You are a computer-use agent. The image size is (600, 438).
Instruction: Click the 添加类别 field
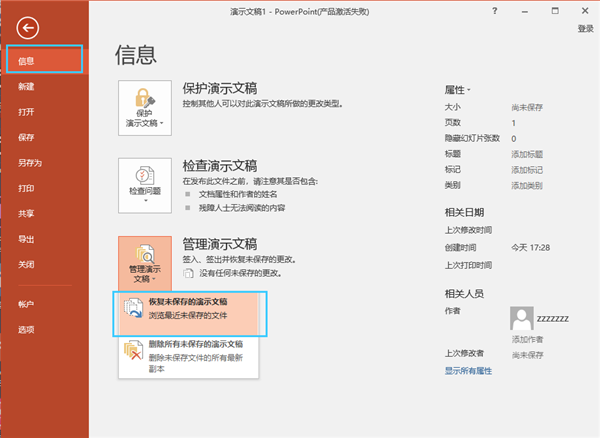[x=527, y=186]
